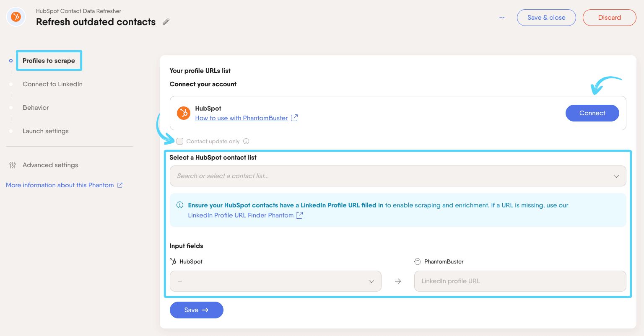Go to Profiles to scrape step
The height and width of the screenshot is (336, 644).
pyautogui.click(x=49, y=61)
